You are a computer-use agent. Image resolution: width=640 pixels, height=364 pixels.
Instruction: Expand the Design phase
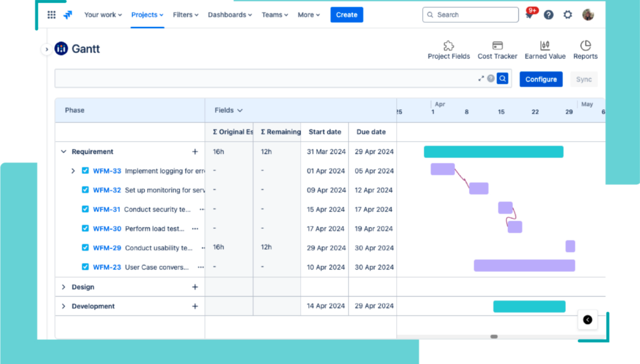click(x=64, y=287)
